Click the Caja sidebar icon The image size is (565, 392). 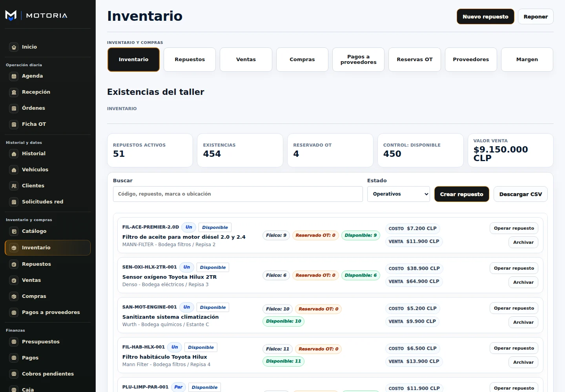pos(14,390)
